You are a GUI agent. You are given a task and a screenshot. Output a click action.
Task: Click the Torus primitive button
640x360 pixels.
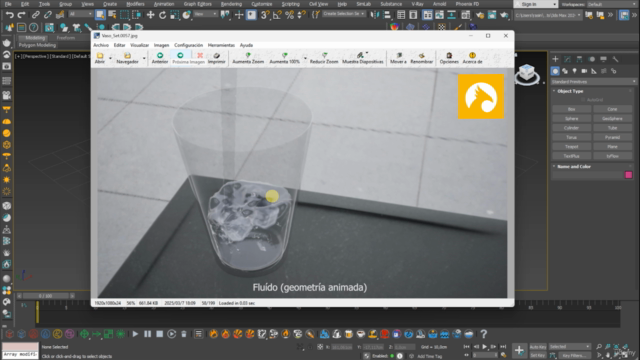tap(571, 138)
